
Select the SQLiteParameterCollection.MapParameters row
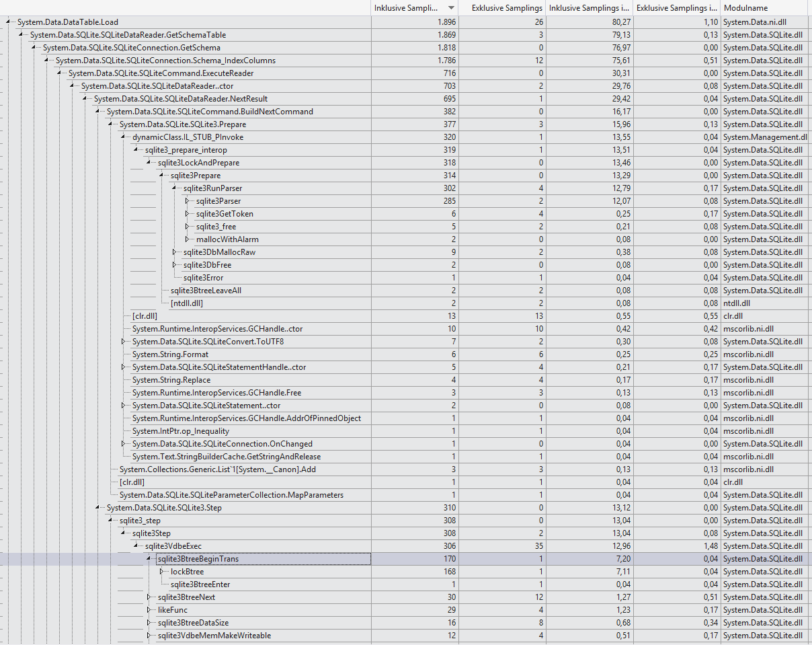pos(231,495)
